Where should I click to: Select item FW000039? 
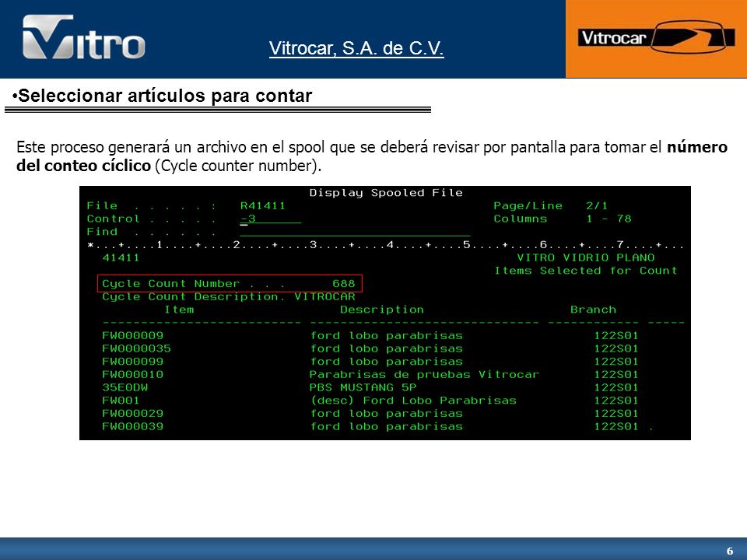click(x=132, y=427)
